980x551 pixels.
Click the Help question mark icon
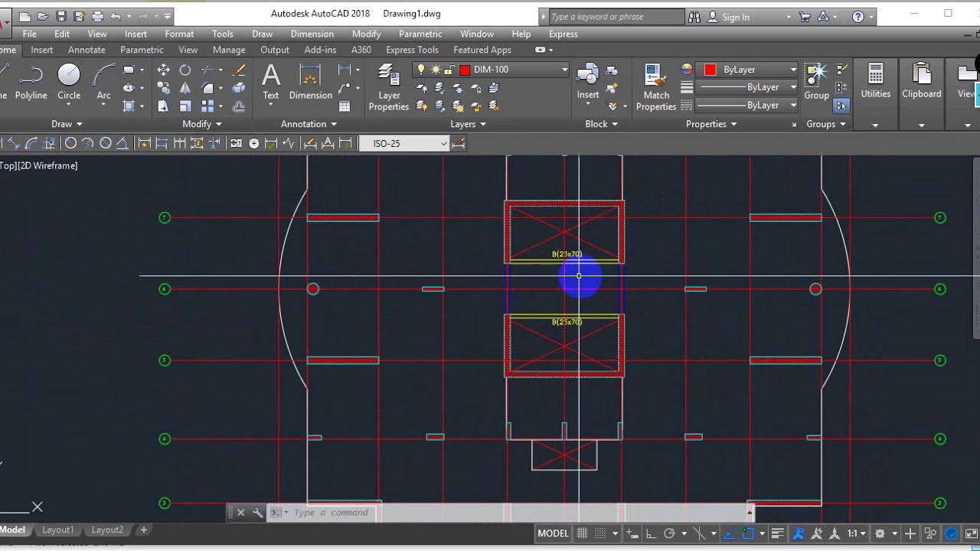coord(858,16)
